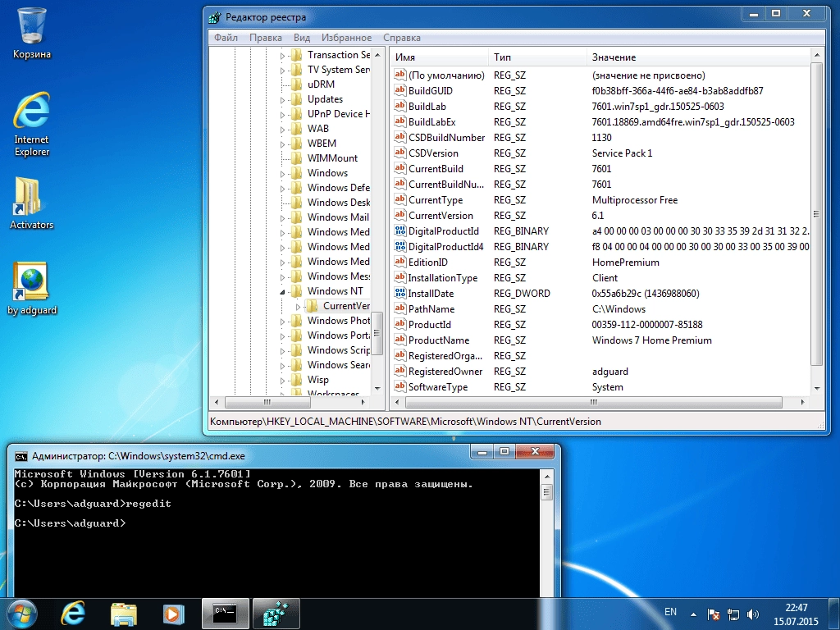Launch Internet Explorer from the taskbar
This screenshot has height=630, width=840.
pos(73,614)
